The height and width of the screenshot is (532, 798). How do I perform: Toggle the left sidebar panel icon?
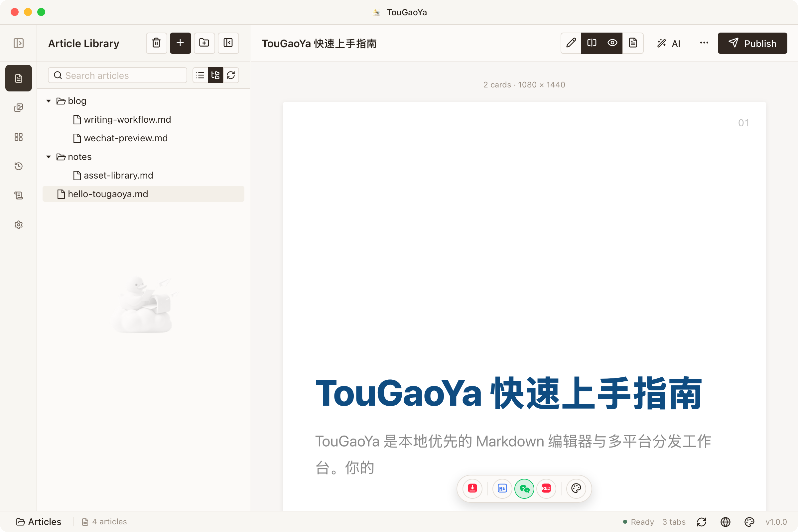pos(18,43)
